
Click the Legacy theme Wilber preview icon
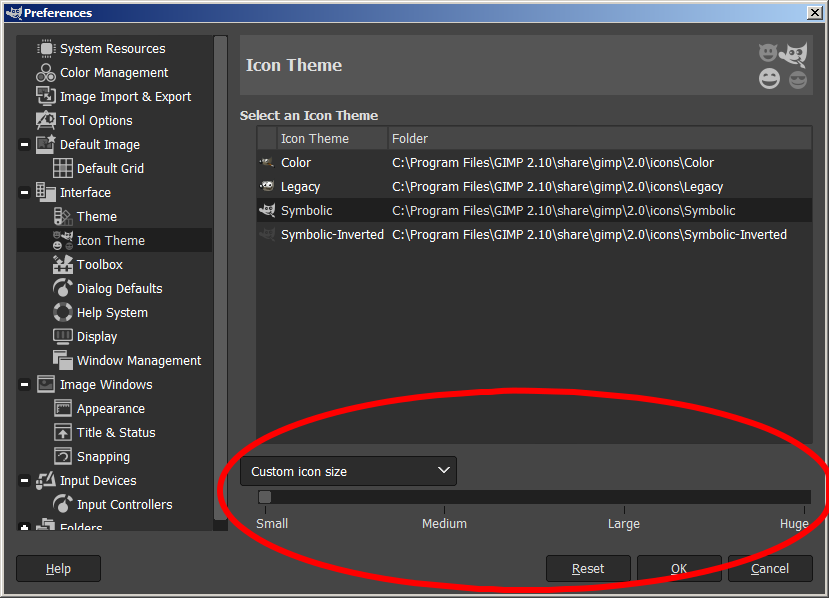(267, 186)
